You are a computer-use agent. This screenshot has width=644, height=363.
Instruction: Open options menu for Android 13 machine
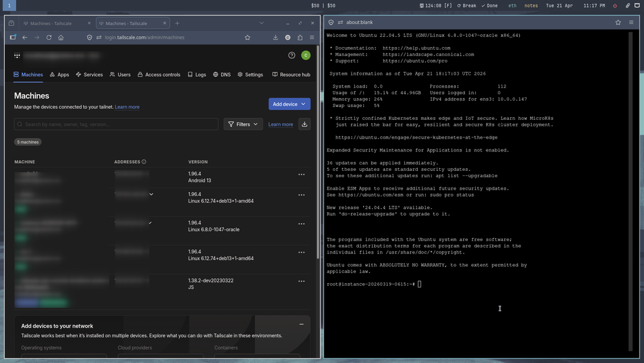tap(301, 174)
